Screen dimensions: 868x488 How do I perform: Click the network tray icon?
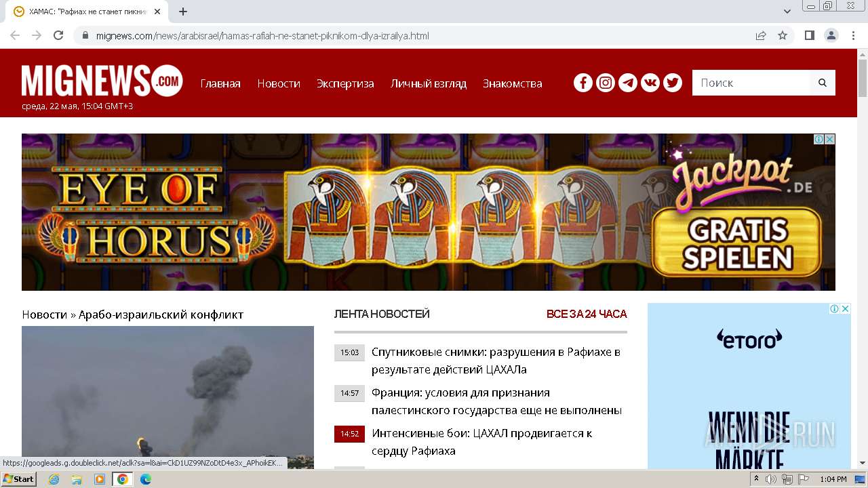click(787, 479)
